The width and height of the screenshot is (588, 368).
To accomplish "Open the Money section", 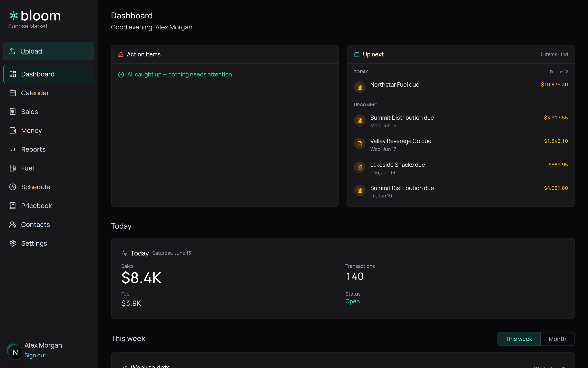I will (x=49, y=130).
